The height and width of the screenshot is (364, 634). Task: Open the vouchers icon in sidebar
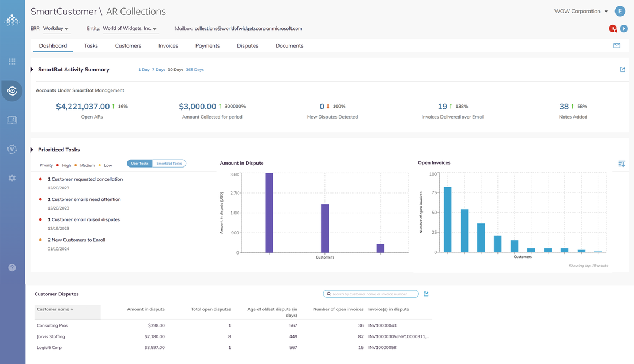coord(12,149)
